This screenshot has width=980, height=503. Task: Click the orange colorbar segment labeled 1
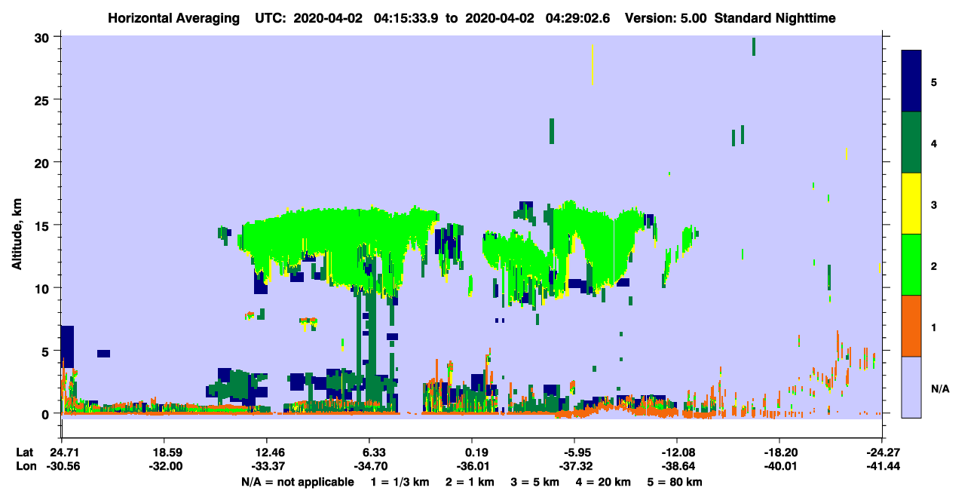[x=911, y=326]
